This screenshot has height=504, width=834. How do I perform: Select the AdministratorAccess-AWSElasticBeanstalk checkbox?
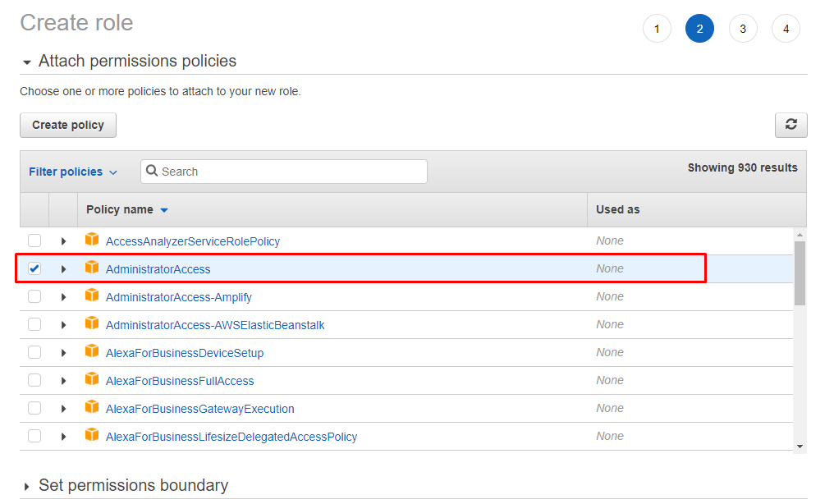click(x=34, y=324)
